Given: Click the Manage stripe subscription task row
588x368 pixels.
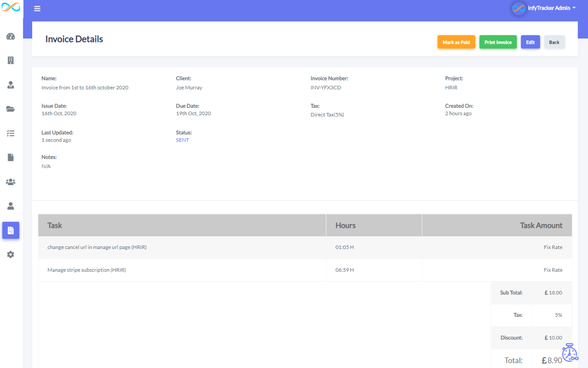Looking at the screenshot, I should [x=305, y=270].
